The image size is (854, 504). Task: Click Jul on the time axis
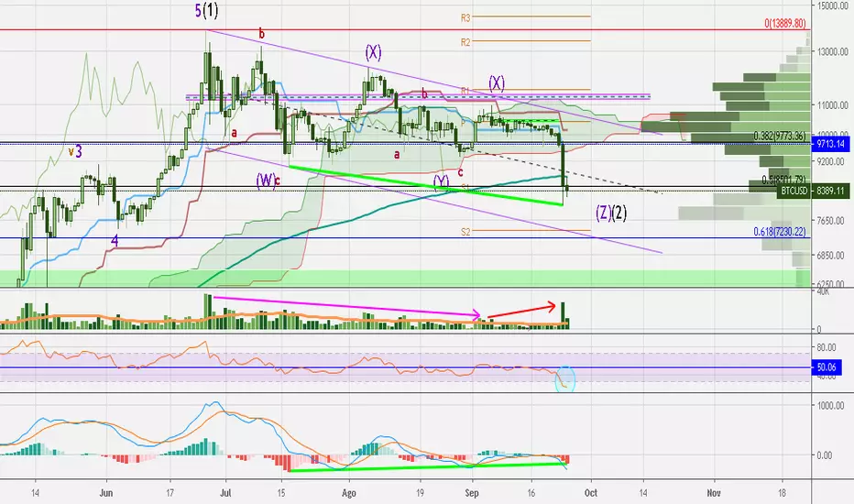(225, 493)
